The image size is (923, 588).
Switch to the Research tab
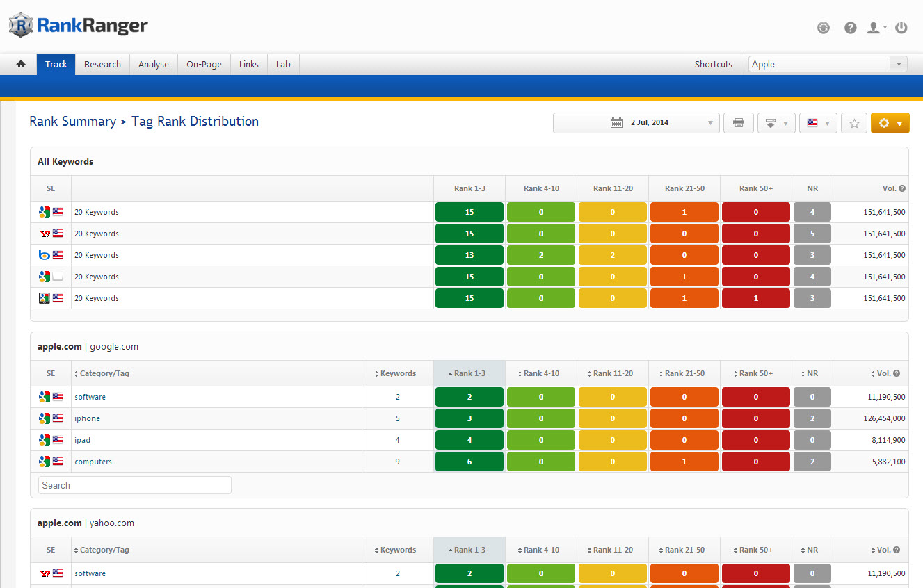click(102, 64)
